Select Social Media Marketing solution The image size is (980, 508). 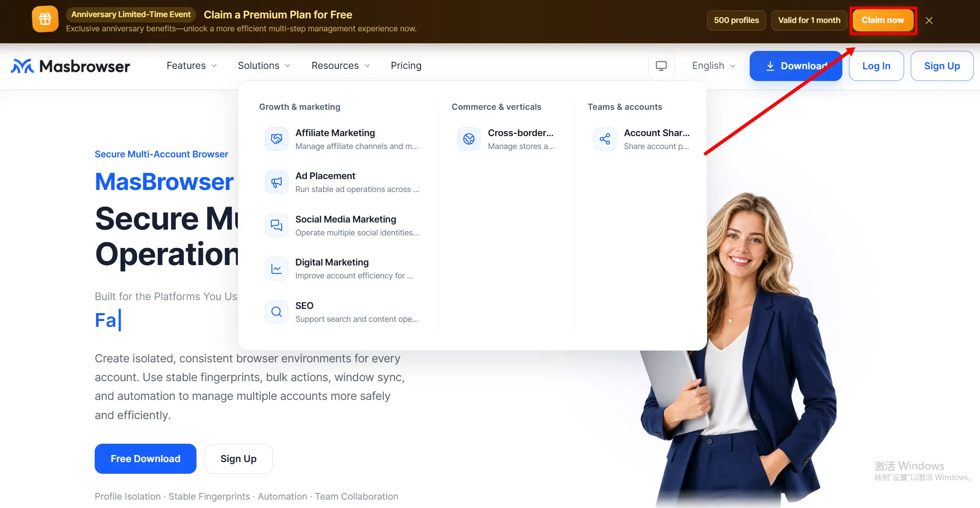point(342,225)
